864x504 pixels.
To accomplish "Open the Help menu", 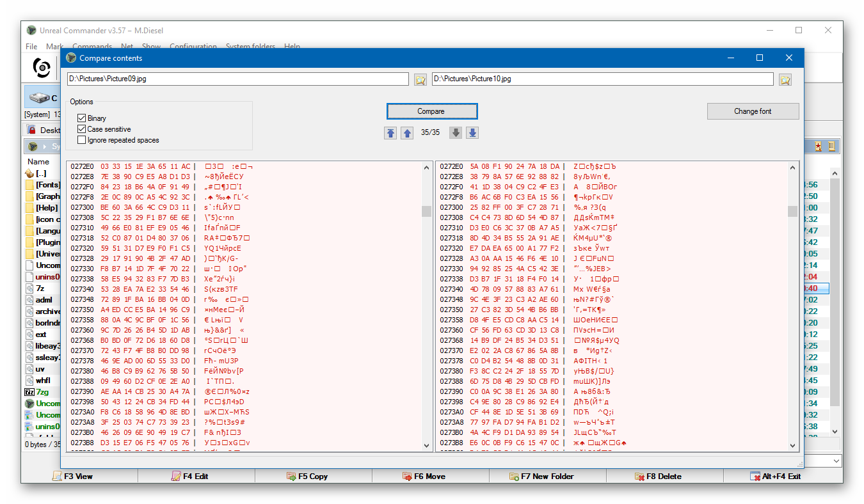I will (292, 47).
